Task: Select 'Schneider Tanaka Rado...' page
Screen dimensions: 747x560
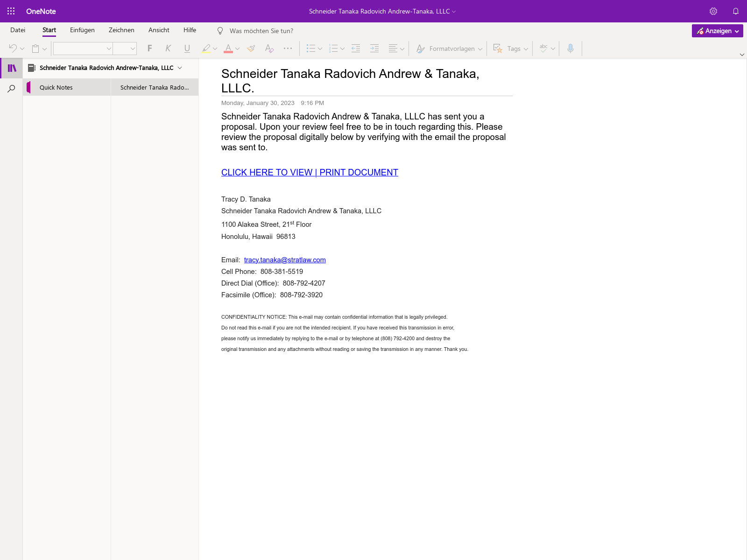Action: pyautogui.click(x=155, y=87)
